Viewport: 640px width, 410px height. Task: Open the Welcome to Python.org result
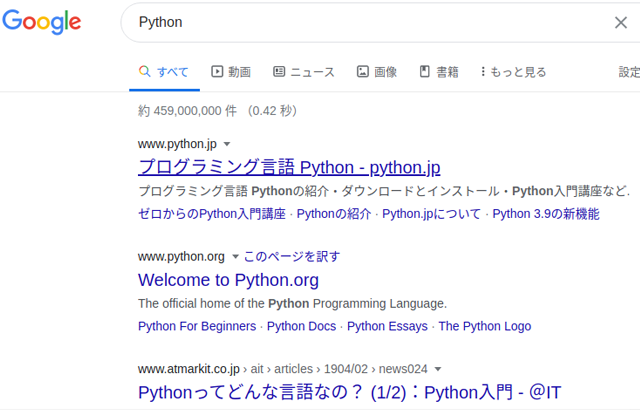[x=228, y=280]
